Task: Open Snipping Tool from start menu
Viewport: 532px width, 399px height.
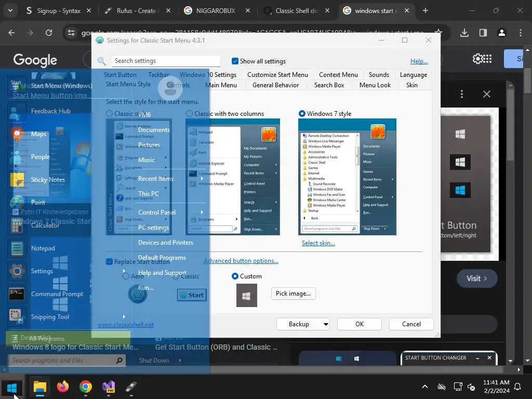Action: 49,316
